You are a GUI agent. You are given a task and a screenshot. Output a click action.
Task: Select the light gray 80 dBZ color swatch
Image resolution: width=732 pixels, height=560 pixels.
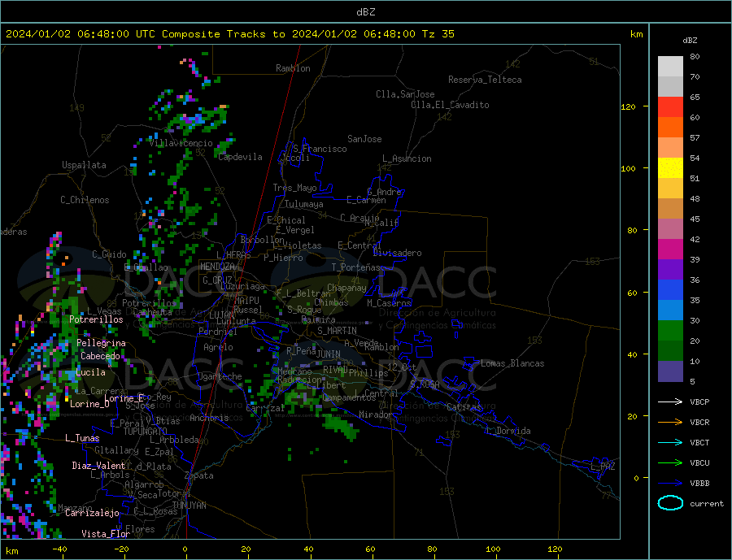(x=670, y=67)
